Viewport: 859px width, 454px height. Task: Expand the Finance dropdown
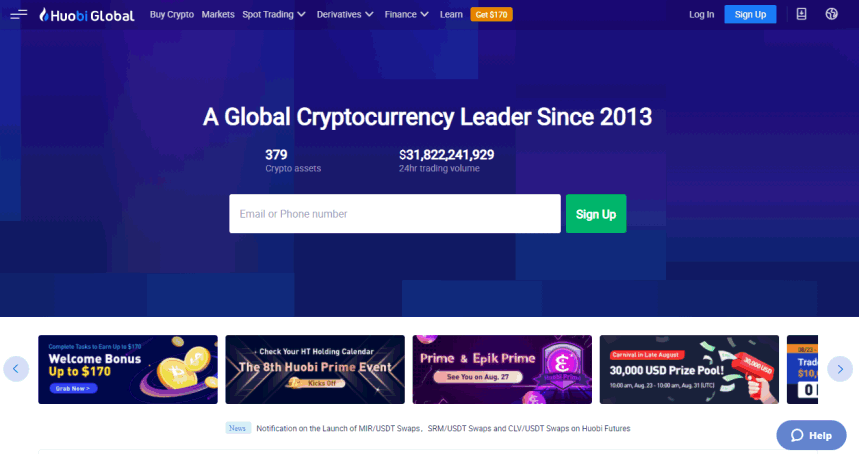point(406,14)
